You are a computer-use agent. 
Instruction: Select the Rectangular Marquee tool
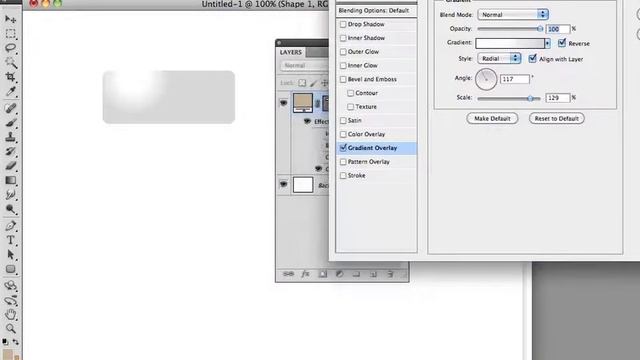pyautogui.click(x=11, y=33)
